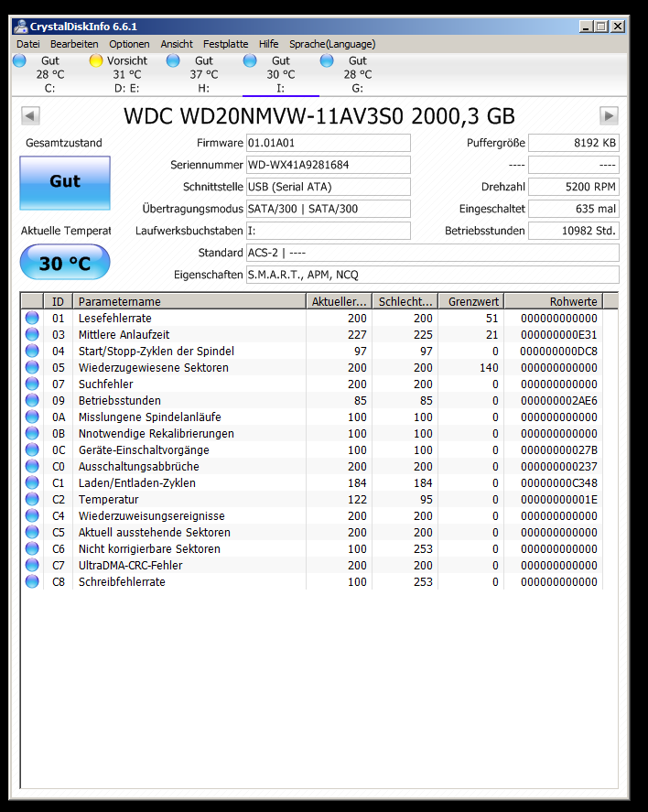Screen dimensions: 648x812
Task: Click the yellow Vorsicht orb of drive D: E:
Action: [x=96, y=61]
